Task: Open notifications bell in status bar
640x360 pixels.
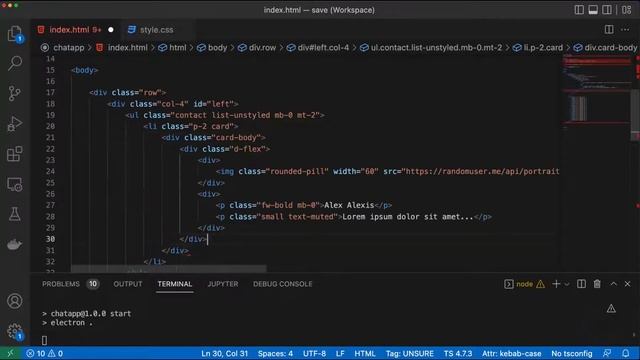Action: [x=626, y=353]
